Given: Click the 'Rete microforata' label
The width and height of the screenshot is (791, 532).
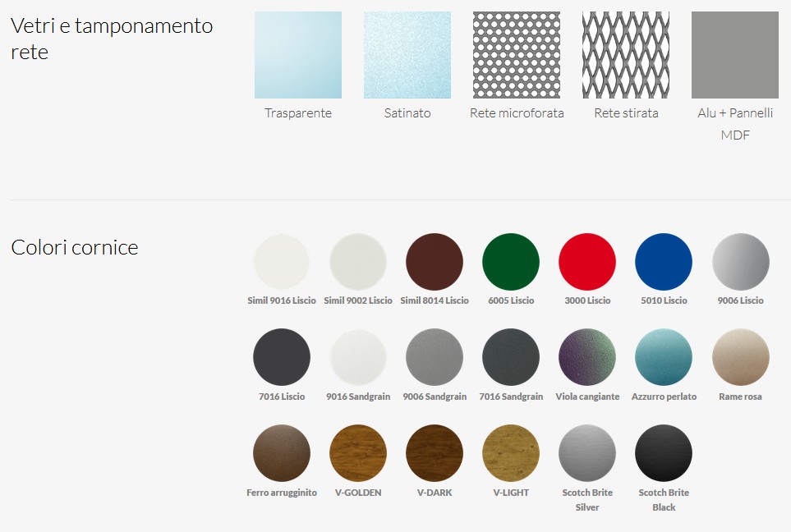Looking at the screenshot, I should point(517,113).
